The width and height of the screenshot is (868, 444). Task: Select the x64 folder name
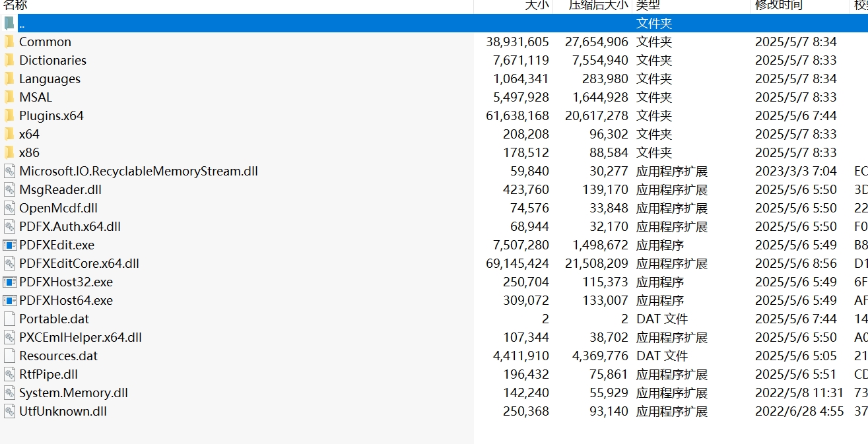point(29,134)
